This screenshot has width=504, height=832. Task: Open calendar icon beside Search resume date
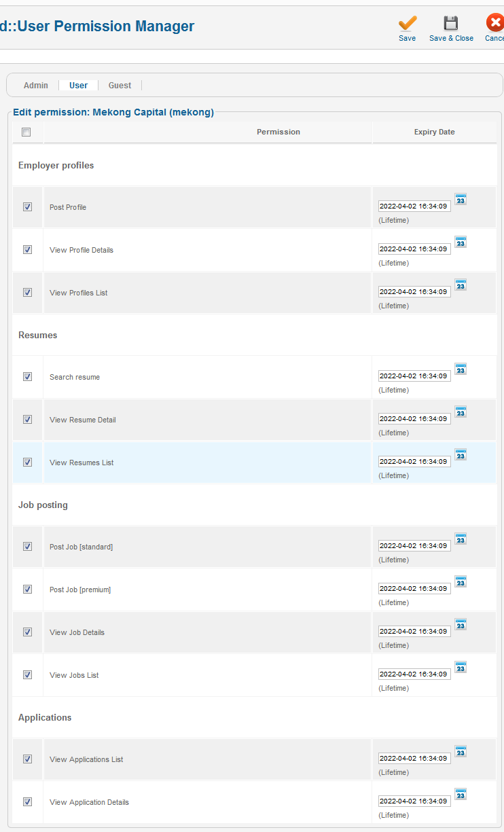point(461,369)
